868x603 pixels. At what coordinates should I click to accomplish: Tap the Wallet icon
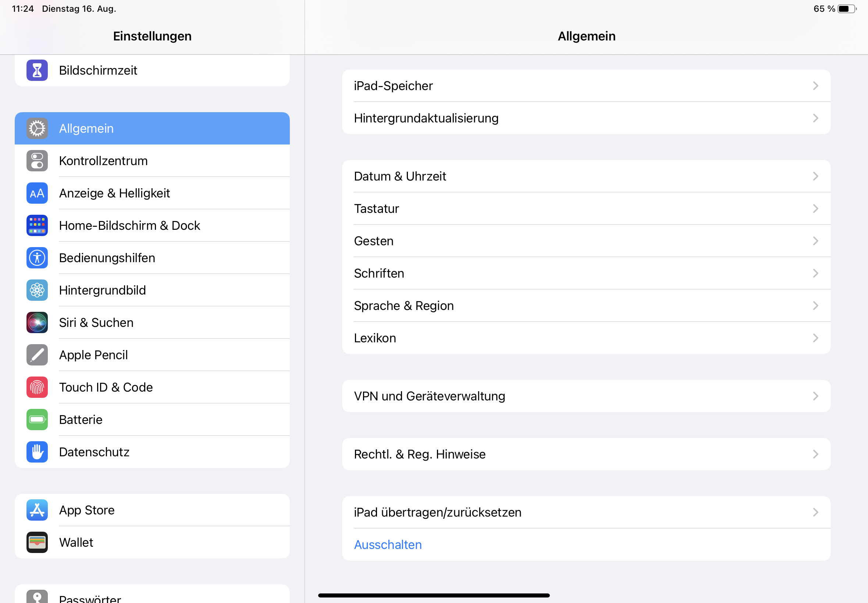point(37,543)
